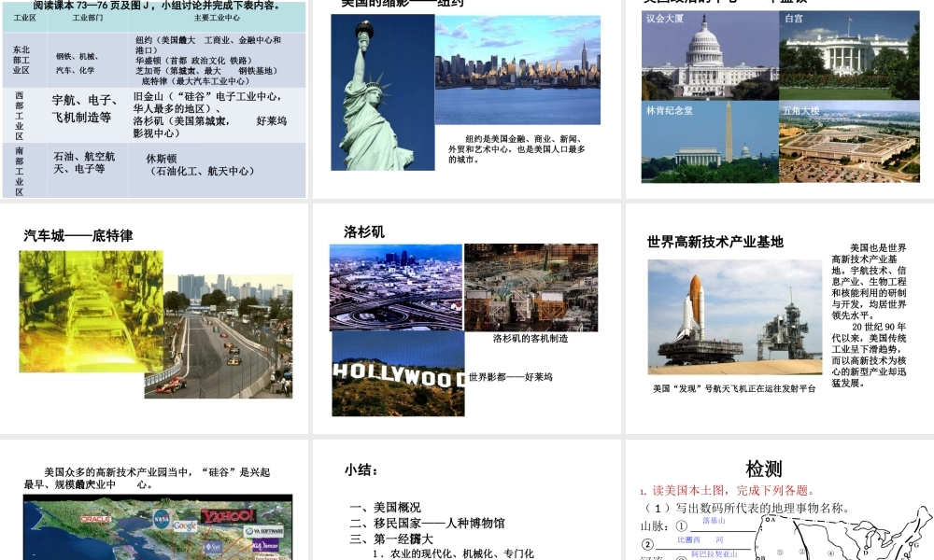Image resolution: width=934 pixels, height=560 pixels.
Task: Click the 山脉：① label
Action: (x=664, y=526)
